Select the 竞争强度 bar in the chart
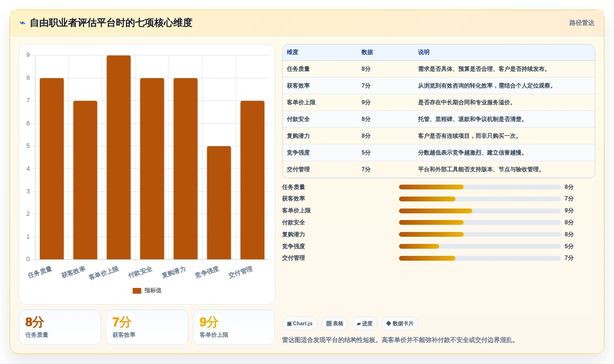This screenshot has height=364, width=614. coord(219,203)
